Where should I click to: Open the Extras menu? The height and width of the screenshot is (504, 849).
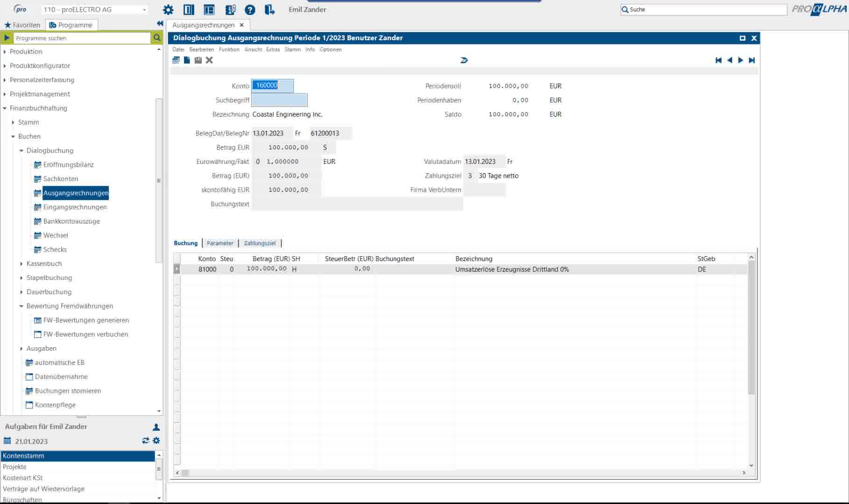click(x=273, y=49)
